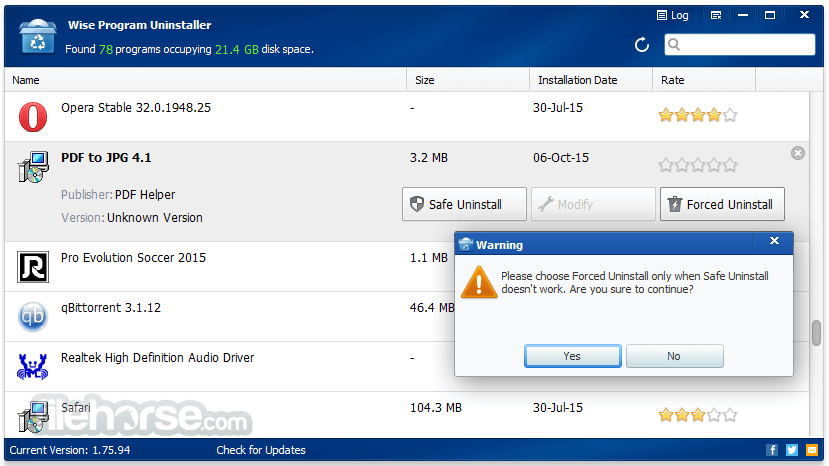Refresh the installed programs list
The image size is (829, 466).
pyautogui.click(x=642, y=44)
